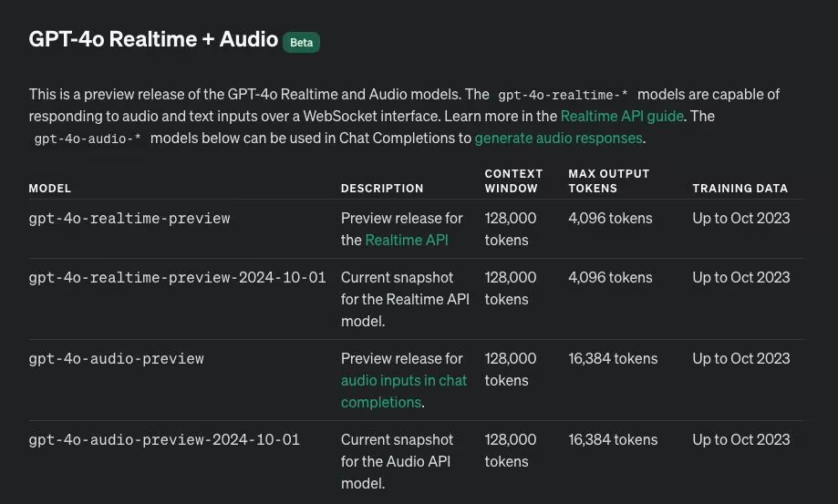Click the MAX OUTPUT TOKENS column header
This screenshot has height=504, width=838.
click(609, 181)
